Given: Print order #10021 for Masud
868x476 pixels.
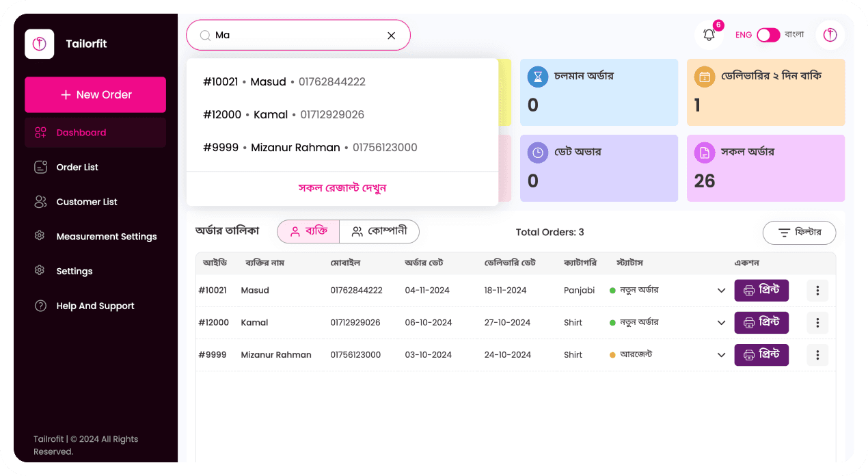Looking at the screenshot, I should click(761, 291).
